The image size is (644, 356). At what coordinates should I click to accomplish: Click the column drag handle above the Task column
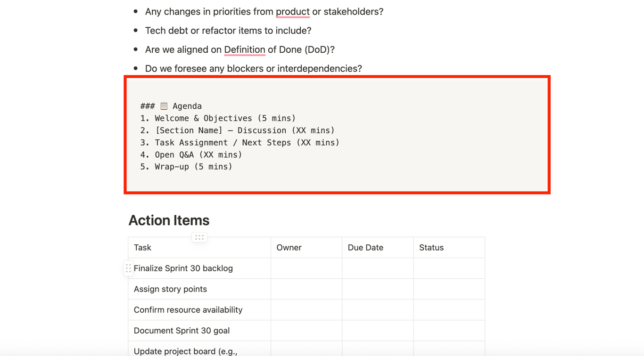click(x=199, y=237)
